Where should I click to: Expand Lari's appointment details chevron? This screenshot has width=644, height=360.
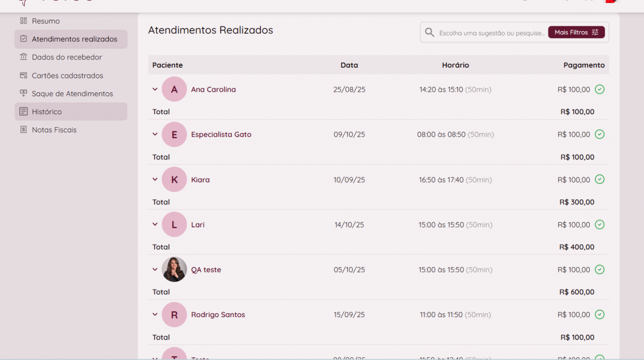[x=155, y=225]
